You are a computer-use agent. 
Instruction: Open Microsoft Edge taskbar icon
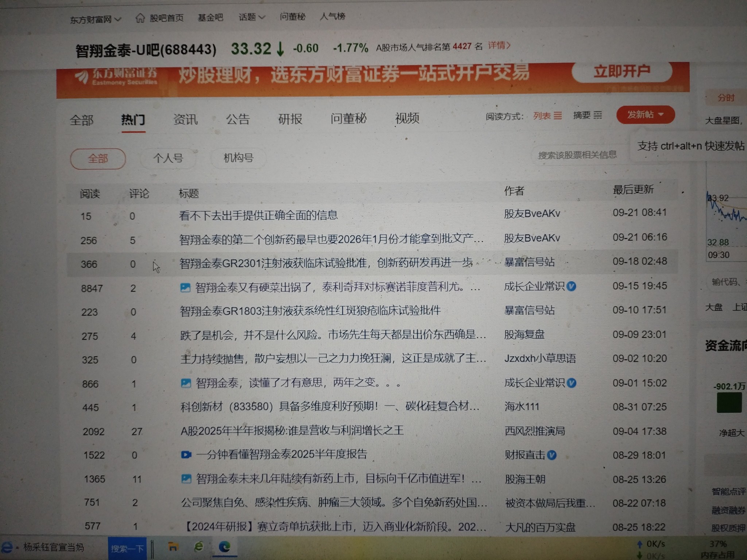225,546
